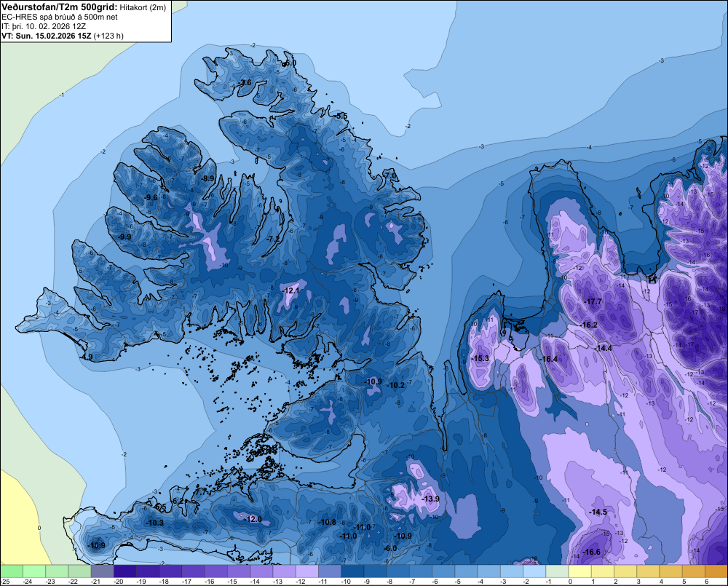728x586 pixels.
Task: Click the orange legend swatch labeled 6
Action: (716, 571)
